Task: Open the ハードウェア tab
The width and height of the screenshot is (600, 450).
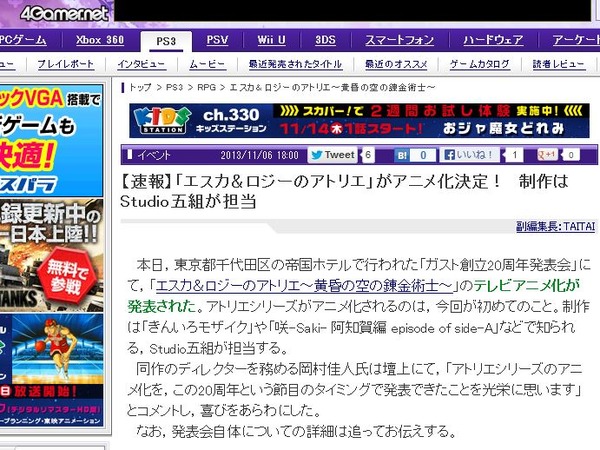Action: pos(493,40)
